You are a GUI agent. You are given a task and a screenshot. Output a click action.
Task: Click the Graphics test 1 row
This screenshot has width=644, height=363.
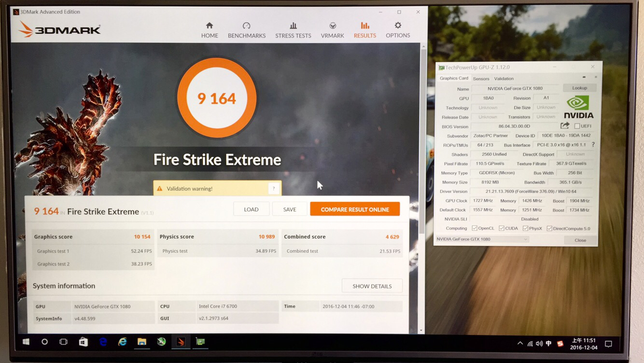pyautogui.click(x=94, y=251)
